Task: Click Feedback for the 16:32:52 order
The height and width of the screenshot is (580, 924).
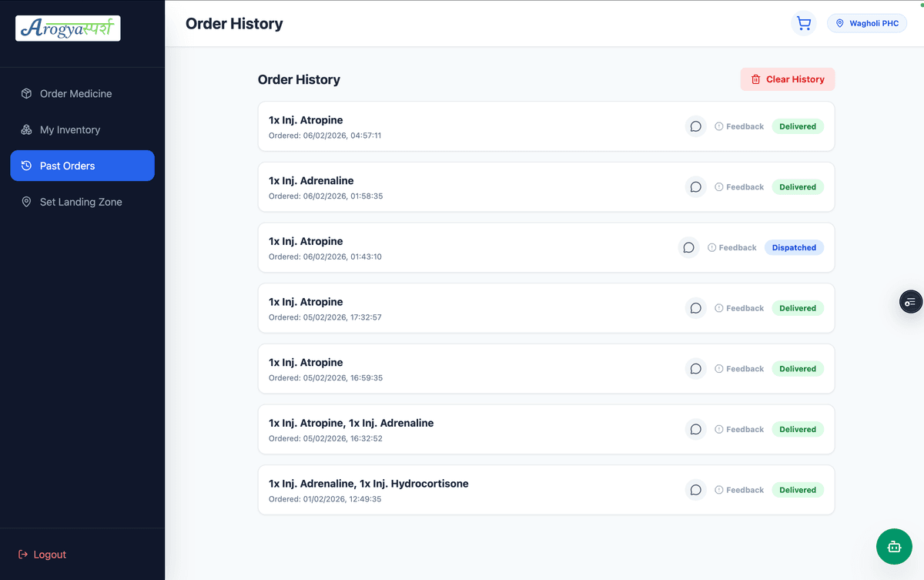Action: click(739, 430)
